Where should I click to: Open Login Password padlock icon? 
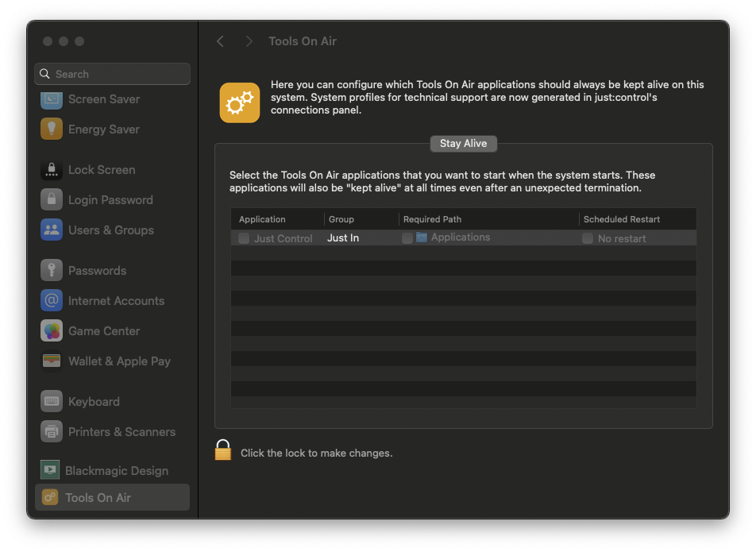coord(52,200)
